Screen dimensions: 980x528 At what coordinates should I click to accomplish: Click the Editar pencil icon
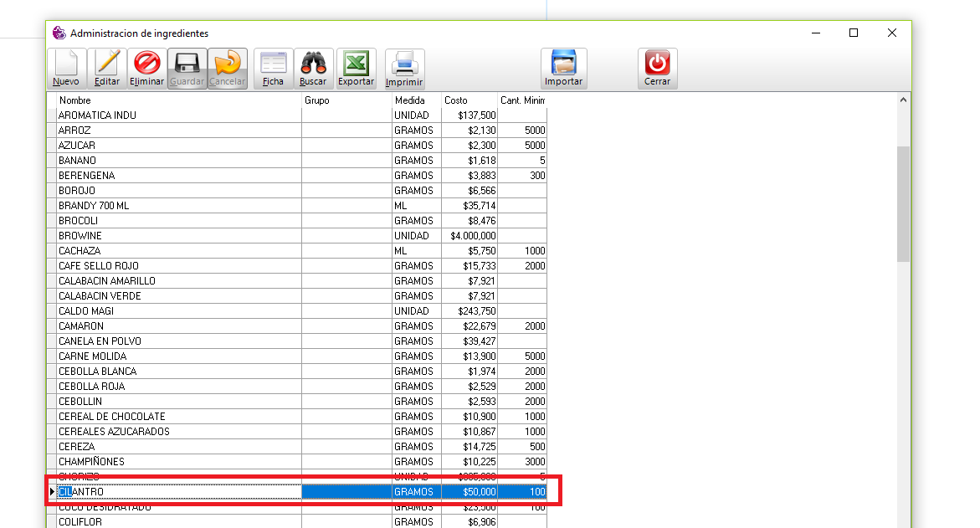coord(106,64)
